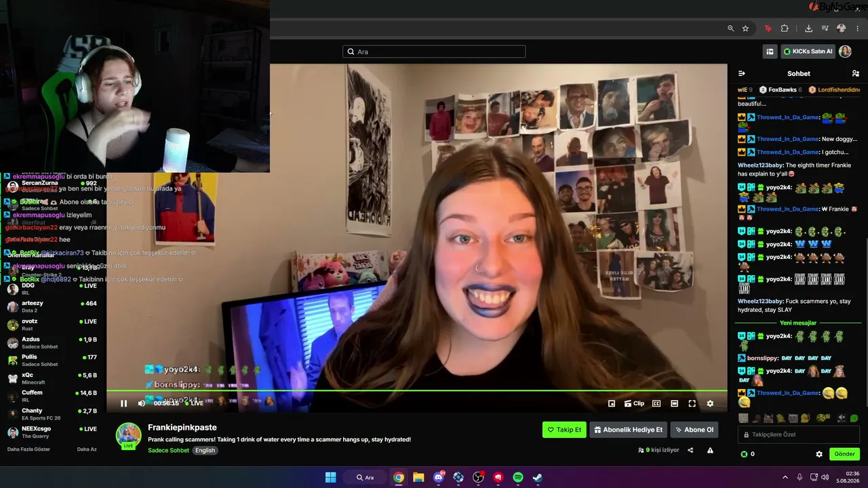Click the Ara search field on Kick
868x488 pixels.
(434, 52)
